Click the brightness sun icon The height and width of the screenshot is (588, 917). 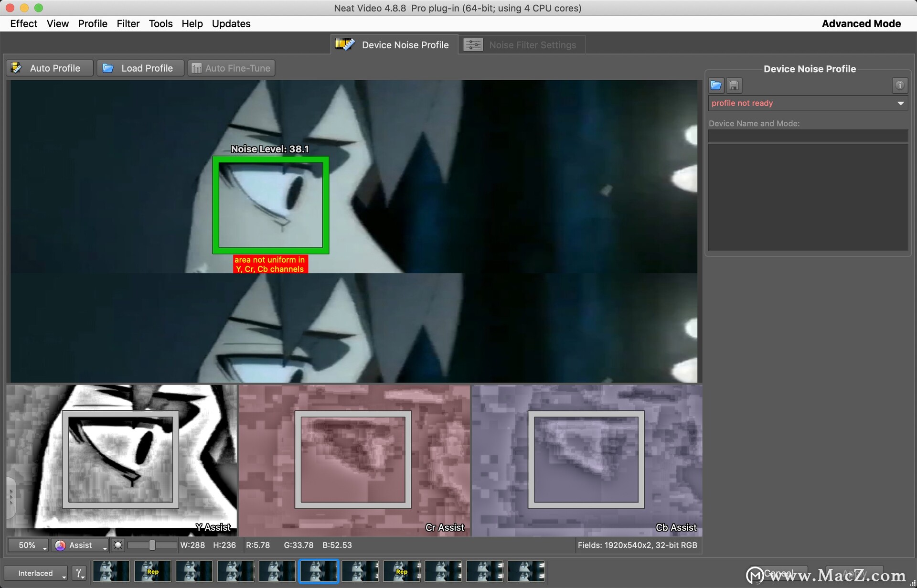click(118, 545)
